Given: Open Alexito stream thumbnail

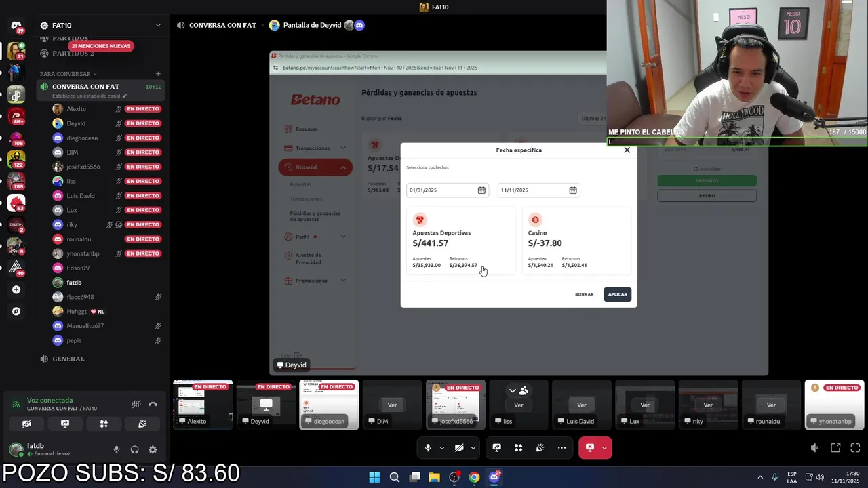Looking at the screenshot, I should pyautogui.click(x=203, y=405).
